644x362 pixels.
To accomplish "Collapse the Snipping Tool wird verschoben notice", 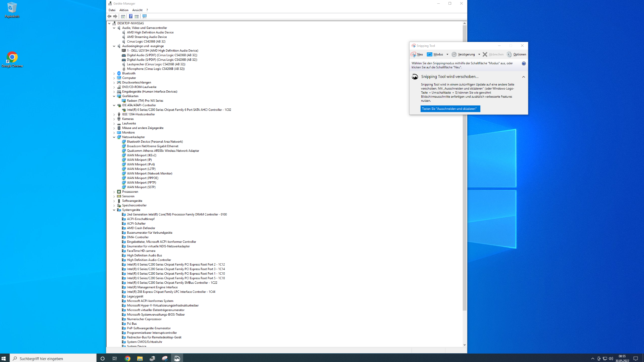I will click(523, 77).
